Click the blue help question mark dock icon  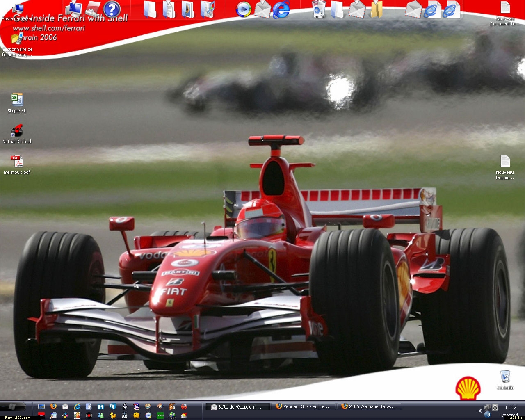(112, 9)
